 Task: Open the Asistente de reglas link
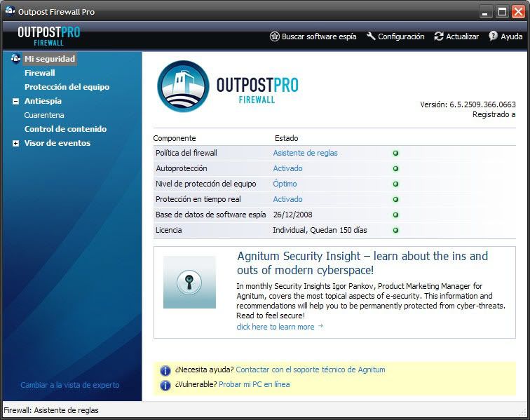[305, 153]
